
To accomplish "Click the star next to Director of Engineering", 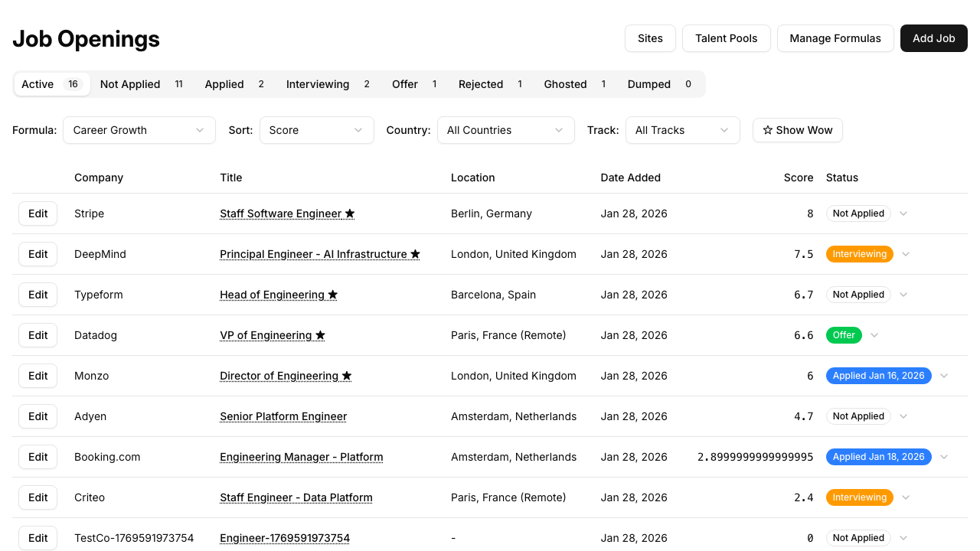I will (x=347, y=376).
